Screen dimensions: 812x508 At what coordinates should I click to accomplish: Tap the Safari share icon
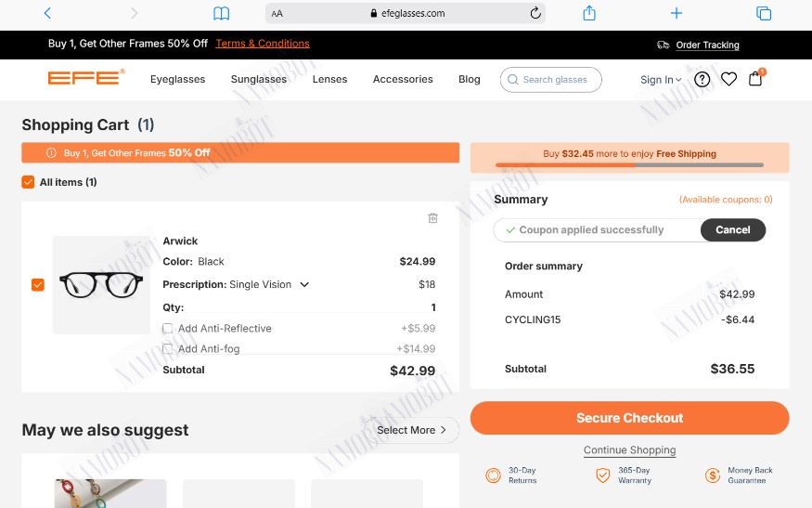(589, 13)
